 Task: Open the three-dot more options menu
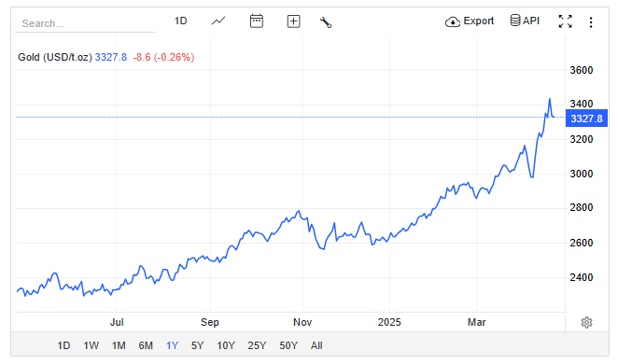click(x=590, y=22)
